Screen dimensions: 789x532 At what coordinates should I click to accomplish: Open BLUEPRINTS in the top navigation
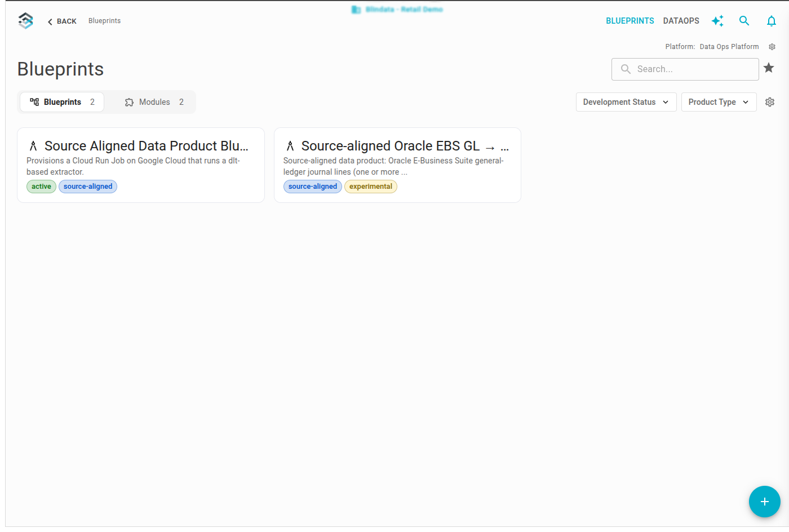tap(630, 21)
